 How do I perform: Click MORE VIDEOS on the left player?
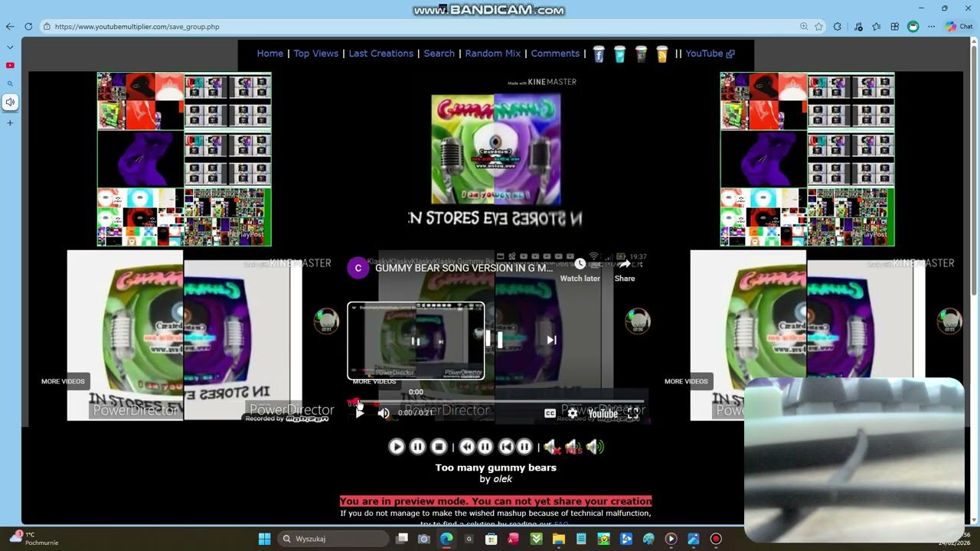tap(63, 381)
